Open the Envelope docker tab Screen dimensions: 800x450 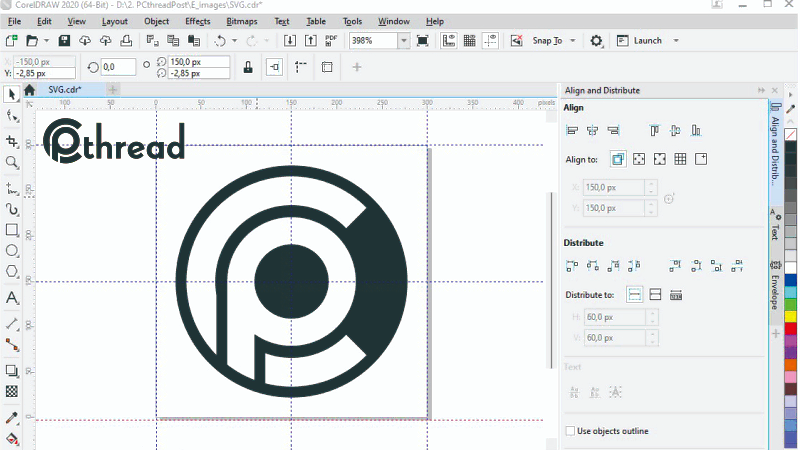click(x=775, y=286)
